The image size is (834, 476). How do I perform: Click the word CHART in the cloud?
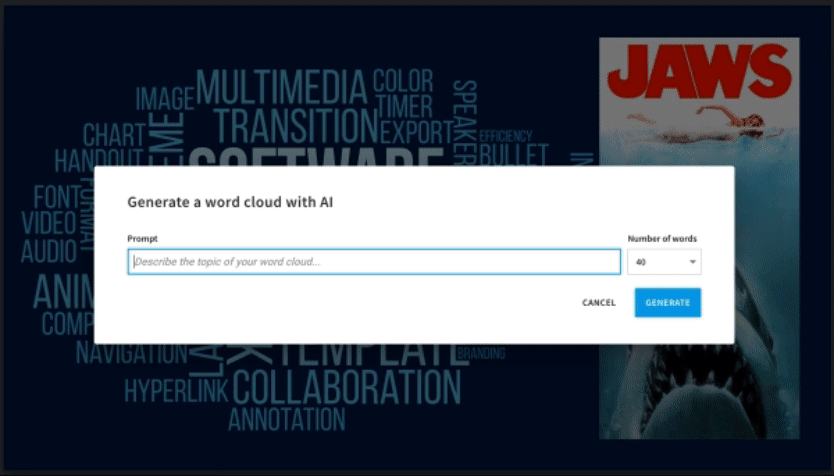click(x=113, y=135)
